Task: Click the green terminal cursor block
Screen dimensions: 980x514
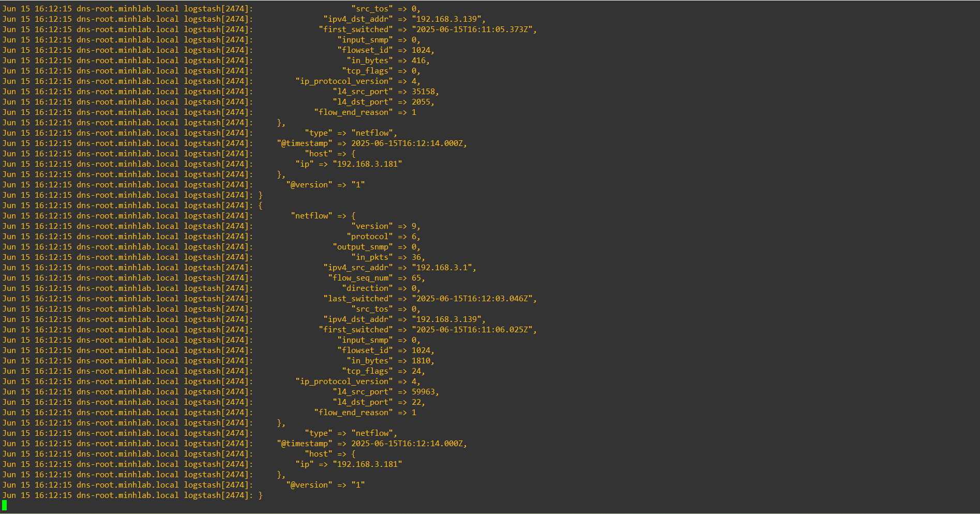Action: point(5,505)
